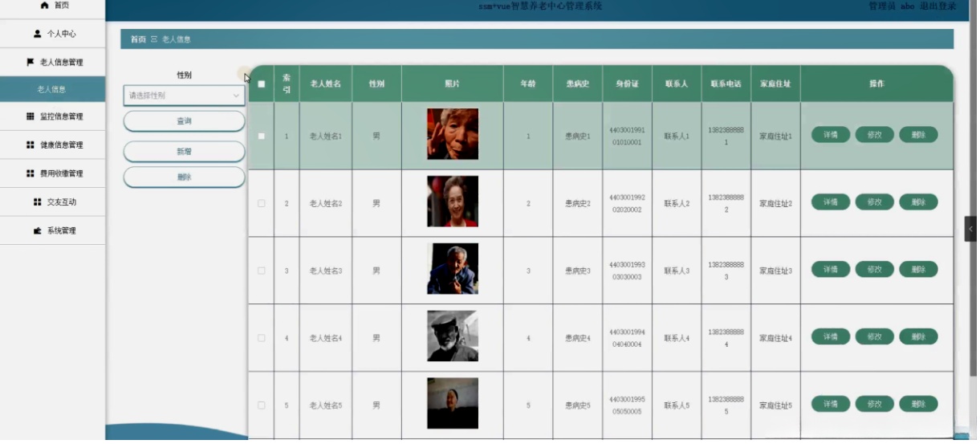Click 删除 for row 老人姓名3
The image size is (980, 444).
(918, 270)
